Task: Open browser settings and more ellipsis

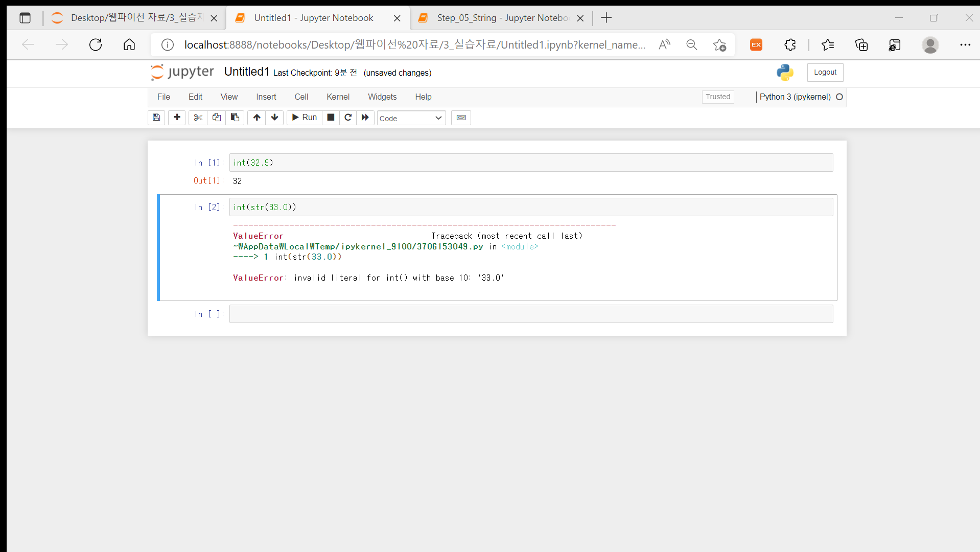Action: (x=965, y=45)
